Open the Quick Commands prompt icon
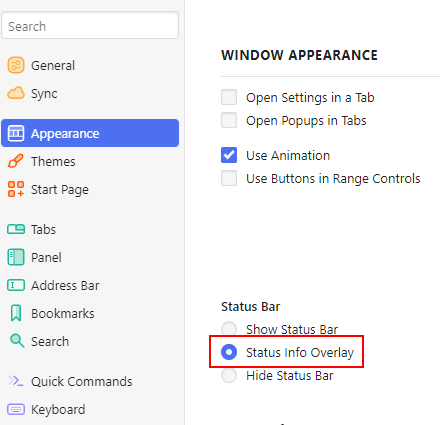This screenshot has width=440, height=425. tap(16, 381)
